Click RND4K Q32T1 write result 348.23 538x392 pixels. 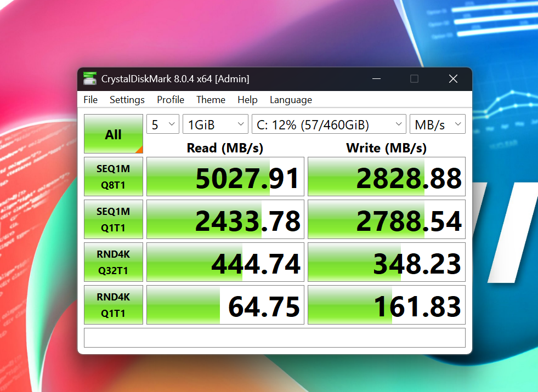(x=387, y=262)
